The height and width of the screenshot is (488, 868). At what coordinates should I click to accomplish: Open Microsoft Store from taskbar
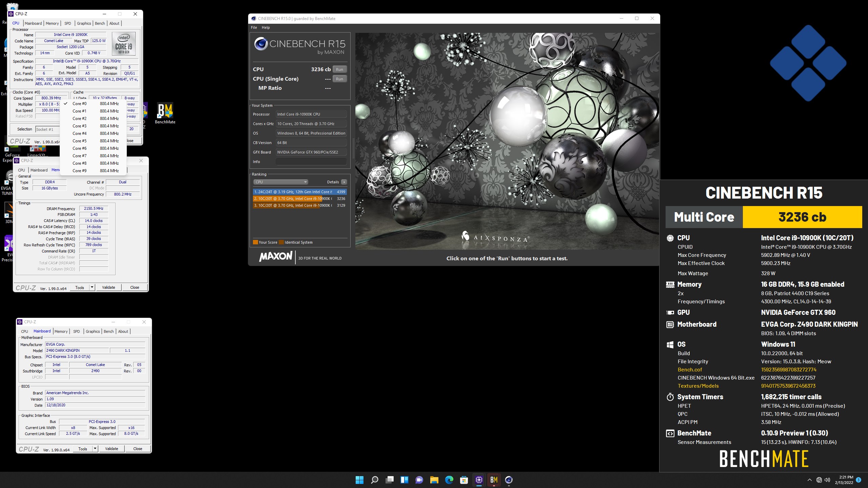click(464, 480)
